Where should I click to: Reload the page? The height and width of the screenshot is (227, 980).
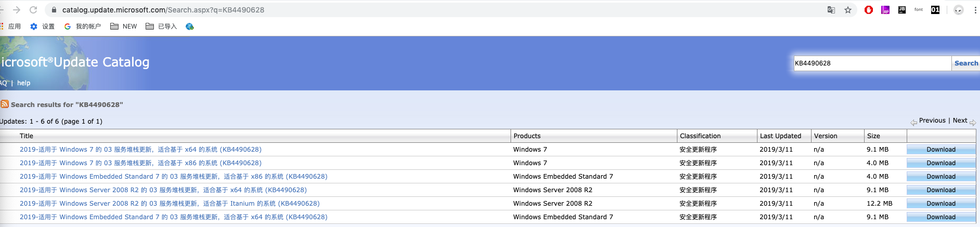(33, 10)
